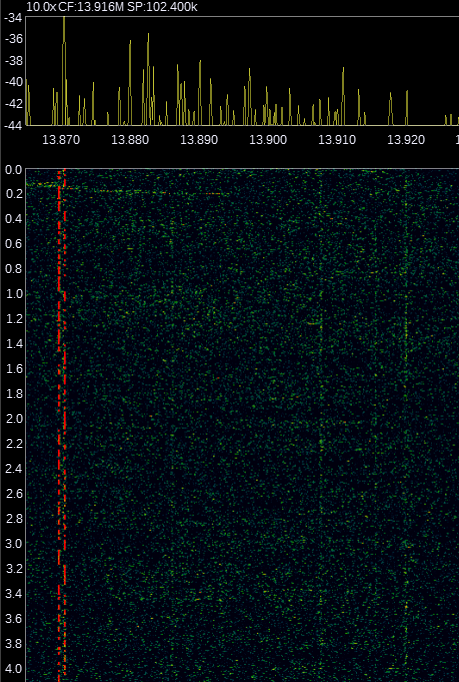
Task: Pick the 1.8 waterfall time label
Action: tap(13, 394)
